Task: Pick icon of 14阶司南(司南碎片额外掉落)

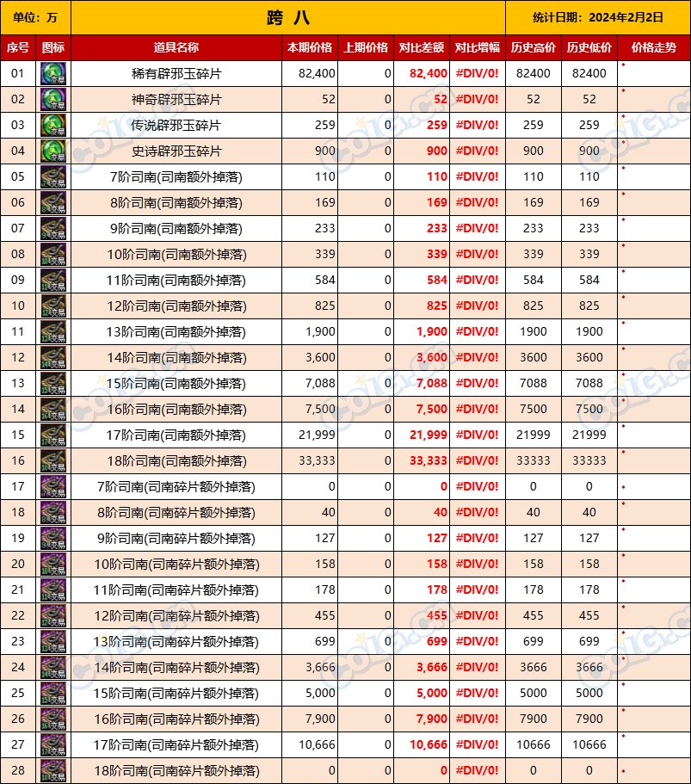Action: click(53, 668)
